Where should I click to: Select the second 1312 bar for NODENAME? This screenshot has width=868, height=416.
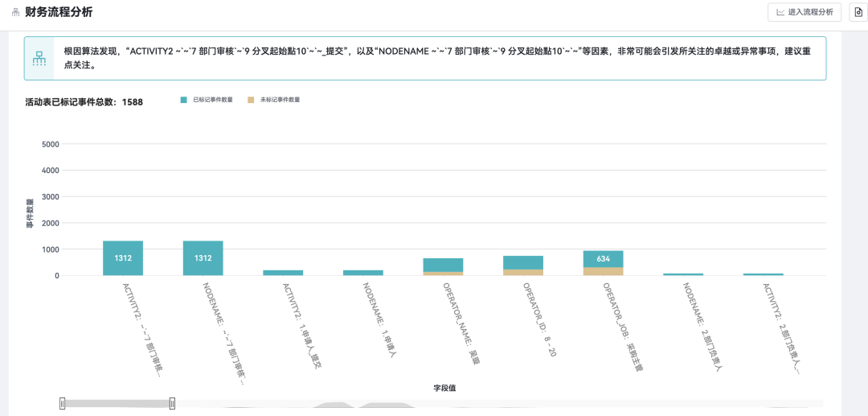tap(203, 258)
